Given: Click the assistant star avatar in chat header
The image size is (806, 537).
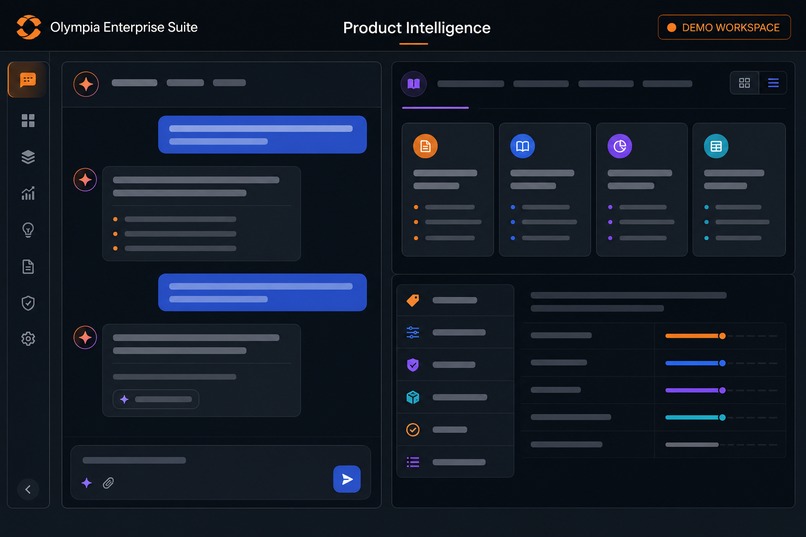Looking at the screenshot, I should click(x=86, y=84).
